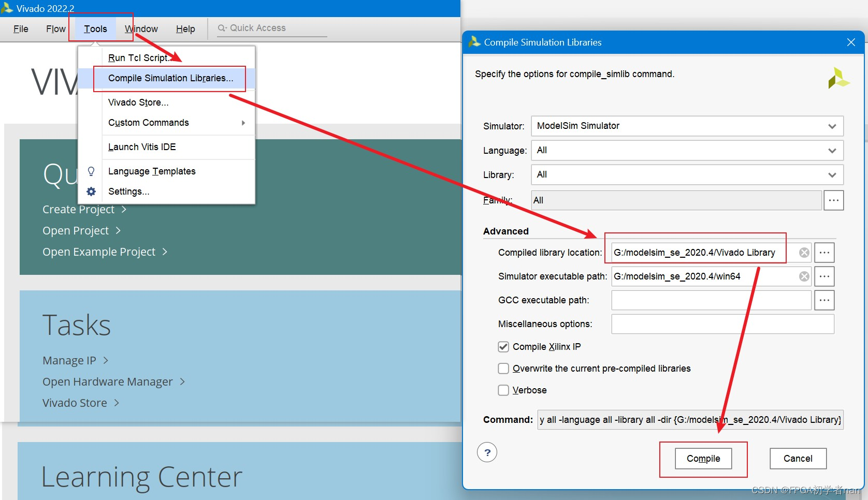Open the Window menu
Image resolution: width=868 pixels, height=500 pixels.
141,29
